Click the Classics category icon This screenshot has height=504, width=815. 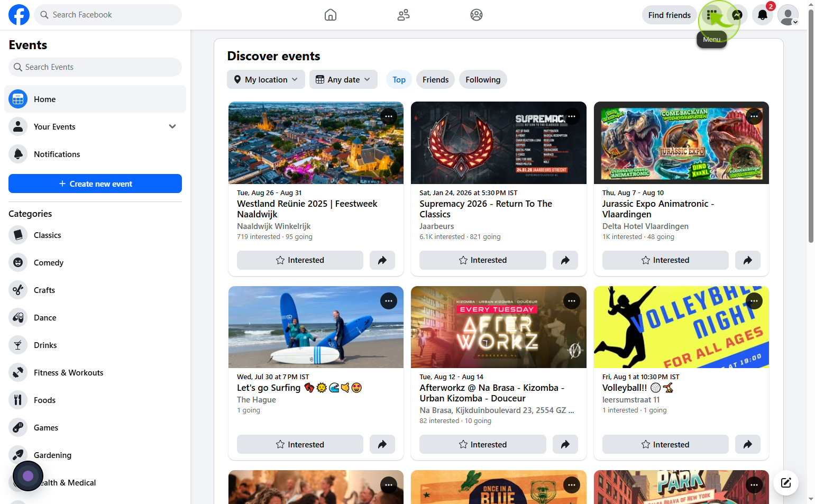point(18,235)
